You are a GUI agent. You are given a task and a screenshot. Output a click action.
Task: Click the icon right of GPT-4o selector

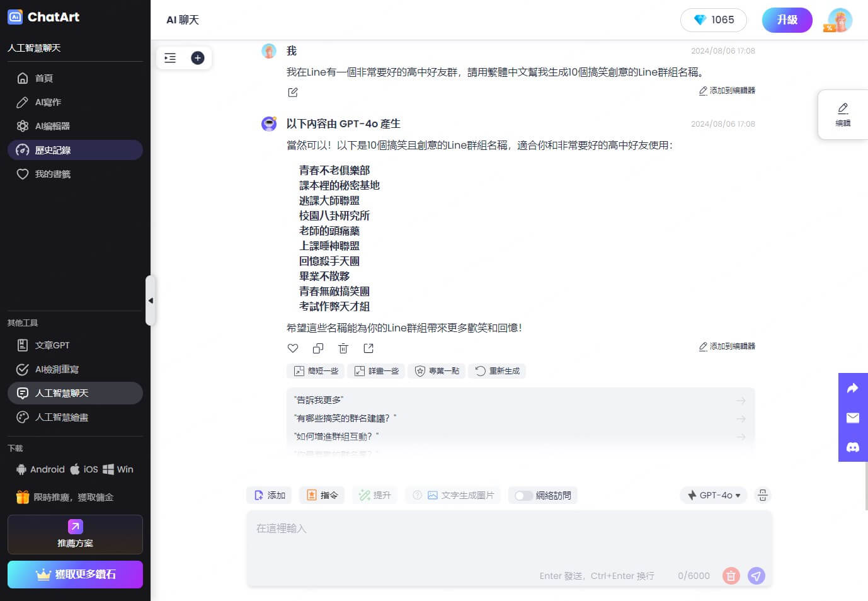coord(762,495)
